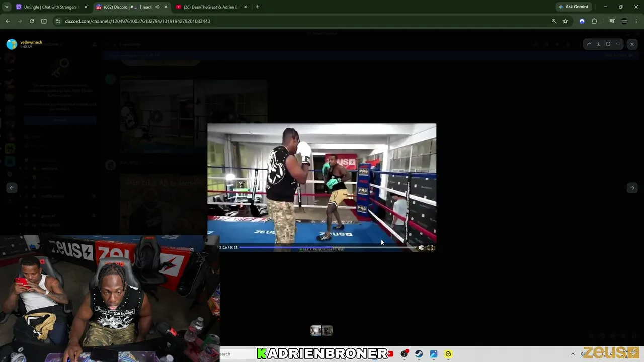Click the Ask Gemini button
Viewport: 644px width, 362px height.
click(x=574, y=7)
